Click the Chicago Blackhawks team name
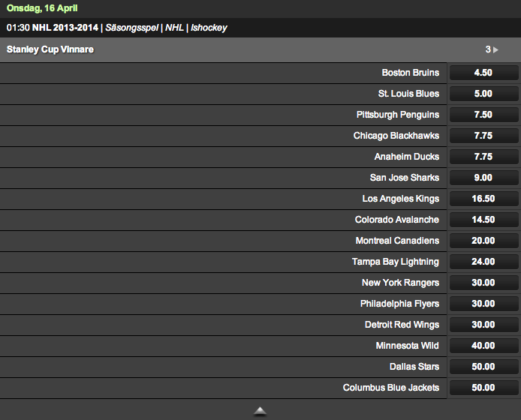 click(396, 136)
